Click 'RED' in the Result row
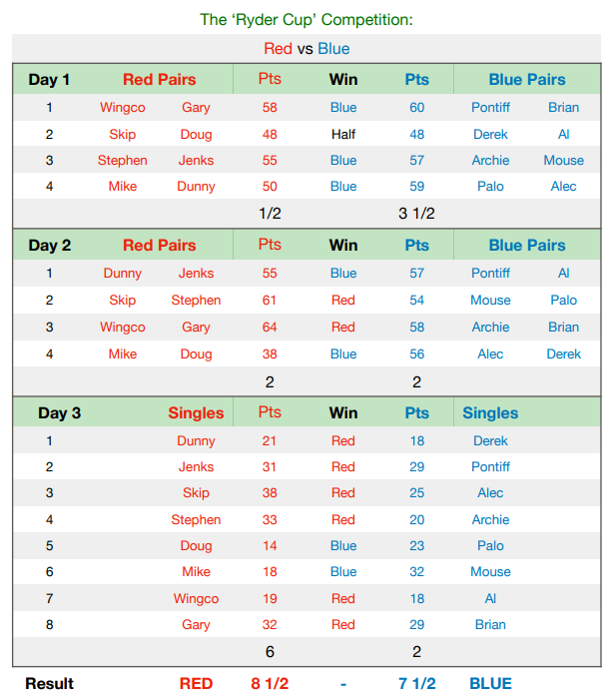616x699 pixels. click(x=196, y=683)
